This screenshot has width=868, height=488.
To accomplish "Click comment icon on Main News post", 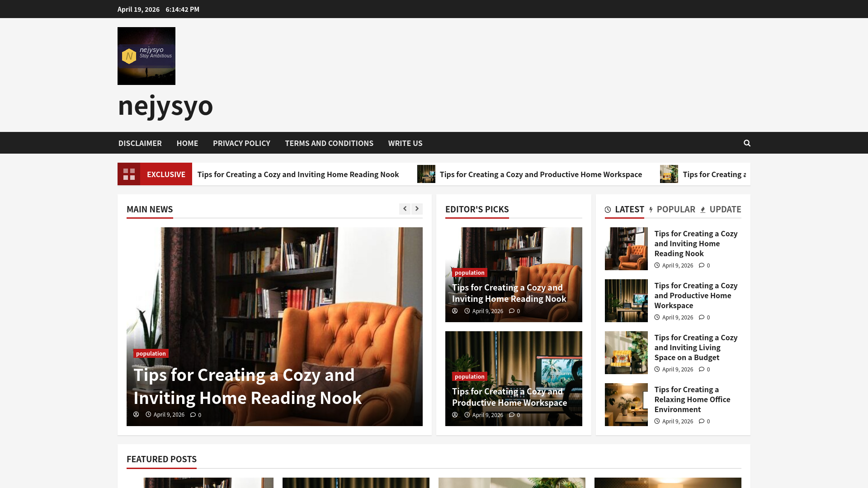I will [193, 415].
